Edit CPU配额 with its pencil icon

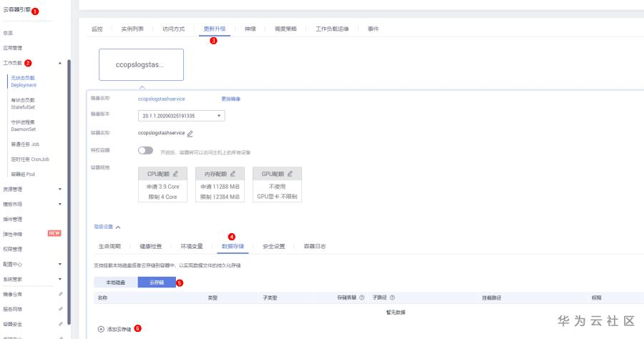pos(175,174)
